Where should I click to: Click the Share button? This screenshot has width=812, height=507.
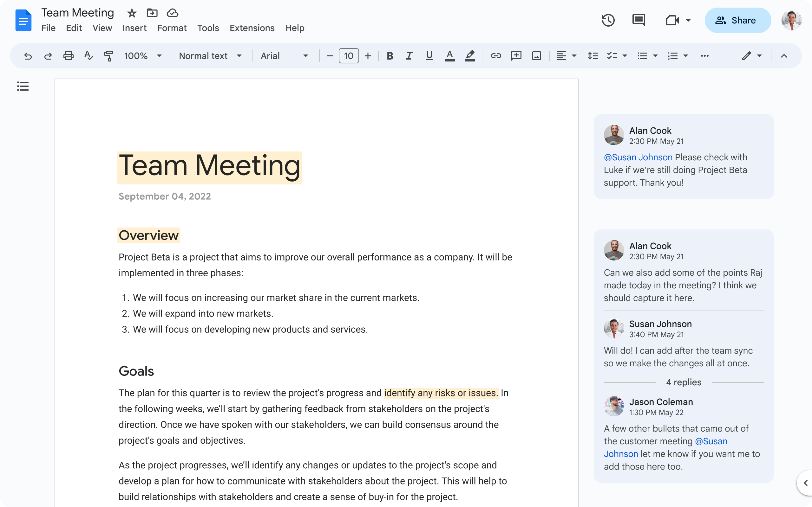pos(736,21)
